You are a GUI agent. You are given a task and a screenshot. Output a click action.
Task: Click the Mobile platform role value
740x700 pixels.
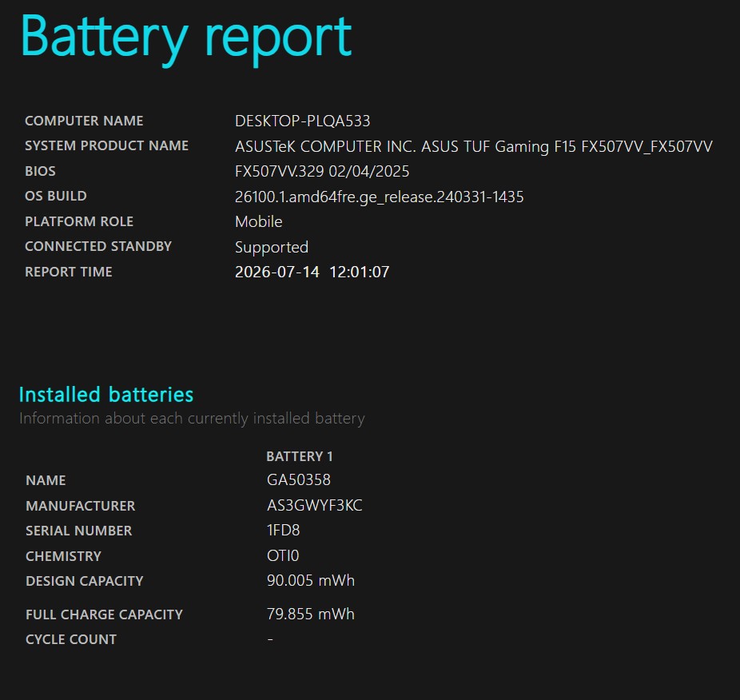pyautogui.click(x=259, y=222)
